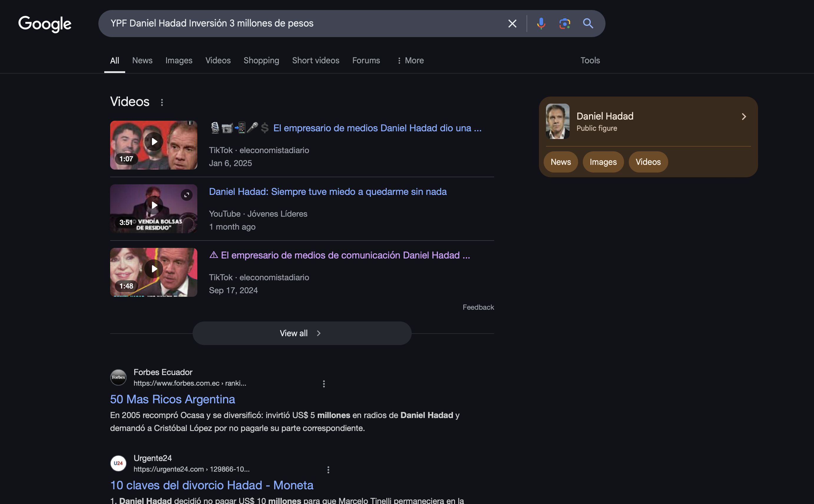The width and height of the screenshot is (814, 504).
Task: Open Daniel Hadad knowledge panel chevron
Action: pyautogui.click(x=744, y=117)
